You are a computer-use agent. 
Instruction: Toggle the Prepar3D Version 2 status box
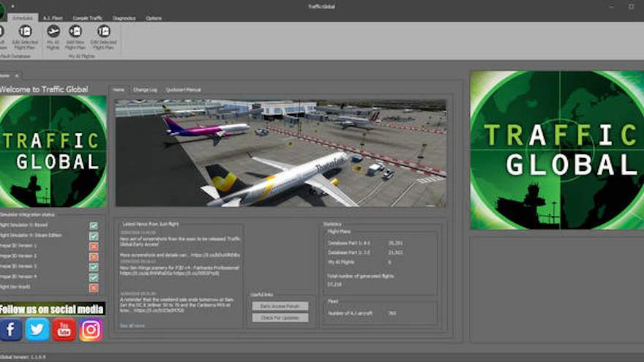[94, 257]
